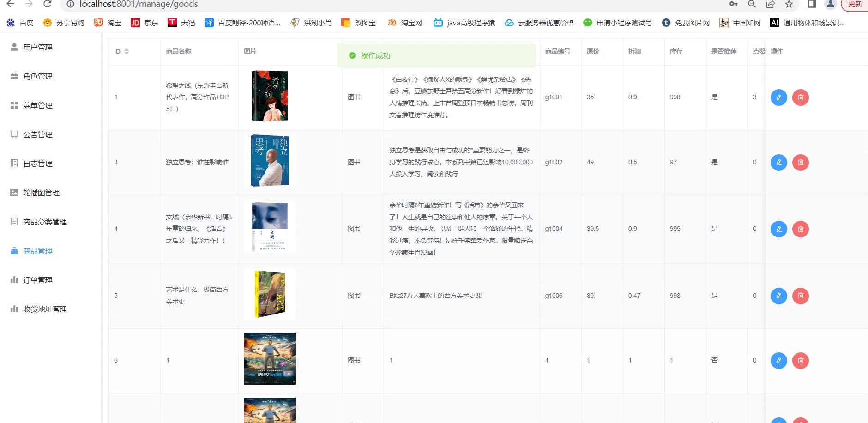Bookmark this page with star icon

coord(789,4)
